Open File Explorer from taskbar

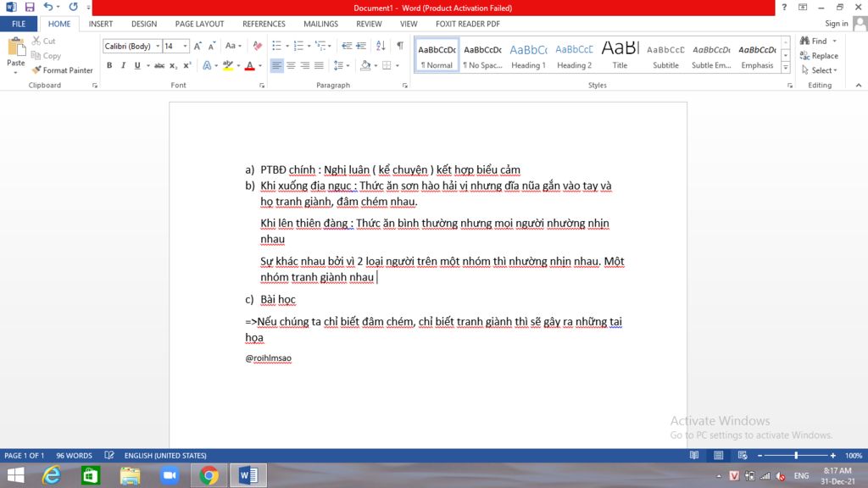(x=130, y=475)
